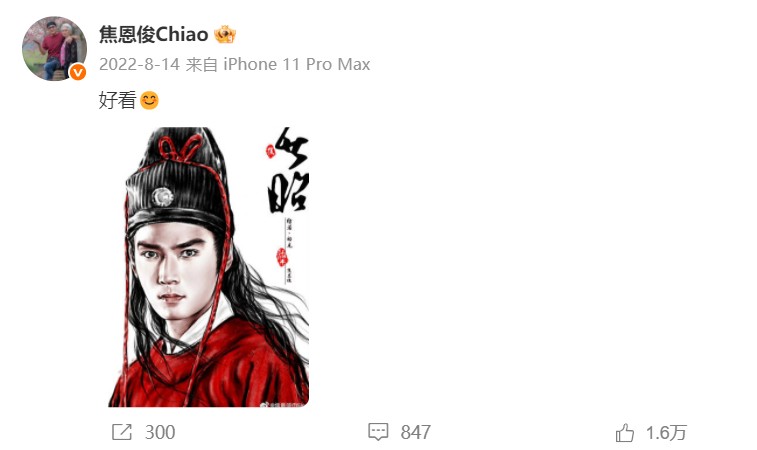Image resolution: width=757 pixels, height=450 pixels.
Task: Like the post with thumbs-up icon
Action: (x=625, y=433)
